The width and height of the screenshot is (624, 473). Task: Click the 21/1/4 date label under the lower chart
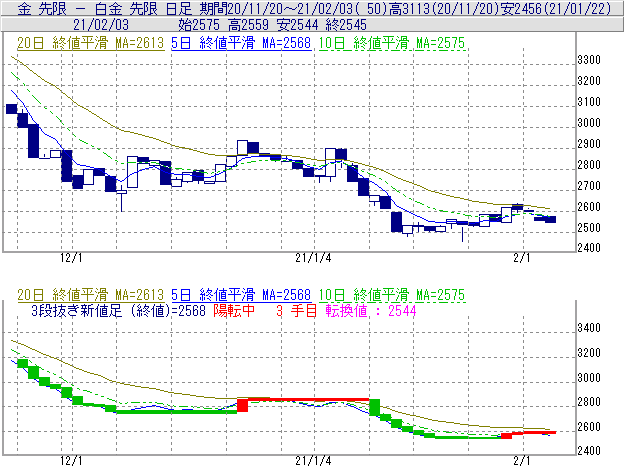click(313, 461)
